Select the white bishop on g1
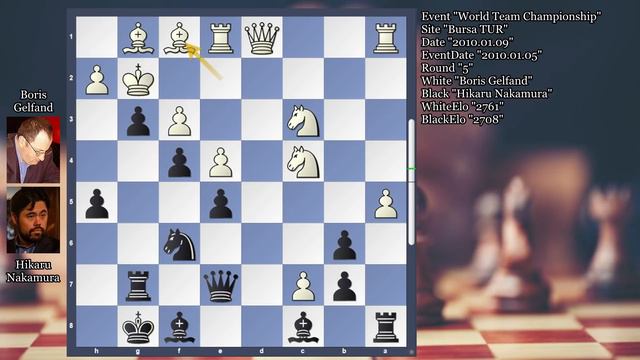This screenshot has width=640, height=360. (138, 38)
